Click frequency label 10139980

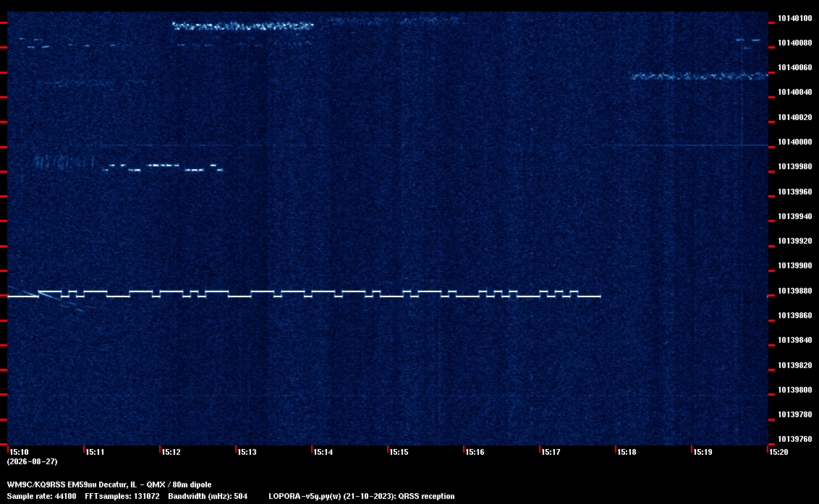click(795, 166)
